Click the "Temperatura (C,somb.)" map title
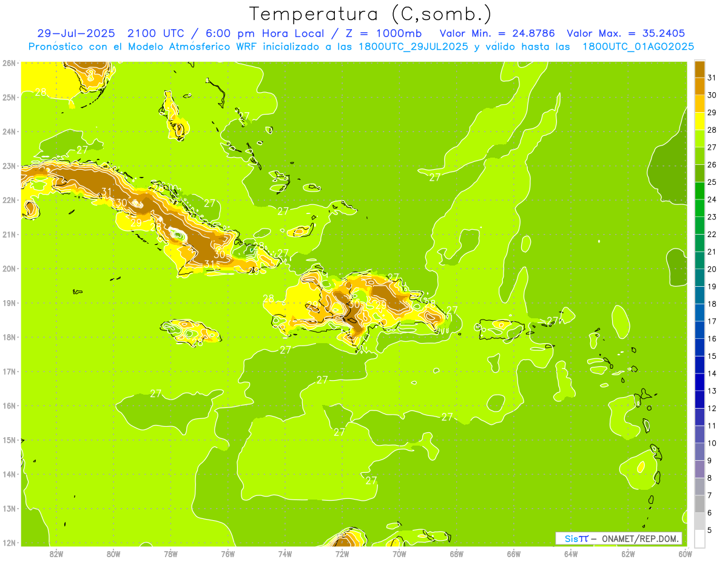Image resolution: width=728 pixels, height=562 pixels. pyautogui.click(x=370, y=14)
